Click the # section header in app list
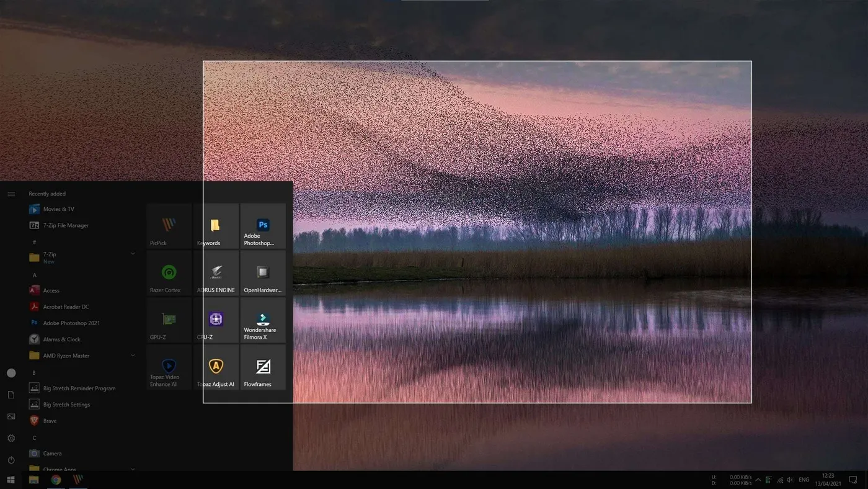Image resolution: width=868 pixels, height=489 pixels. [35, 242]
